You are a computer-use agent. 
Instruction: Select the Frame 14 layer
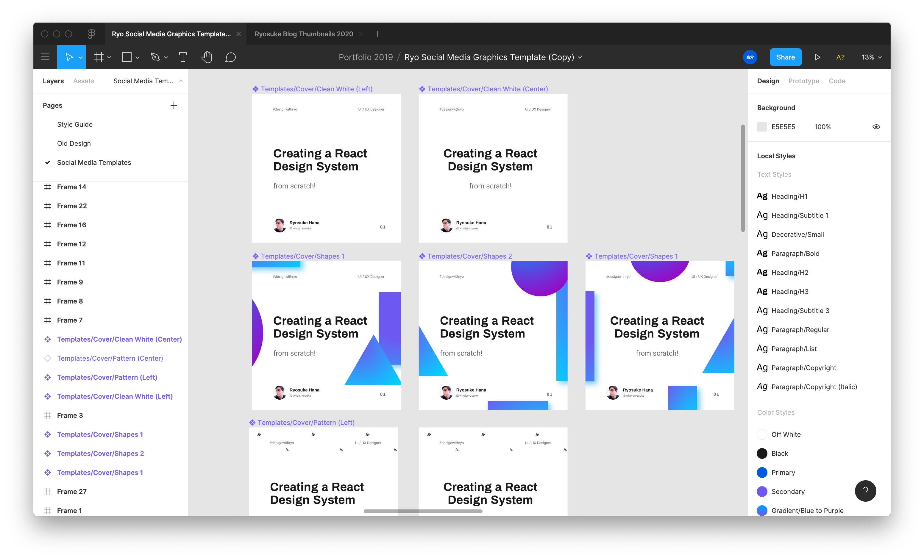click(72, 187)
